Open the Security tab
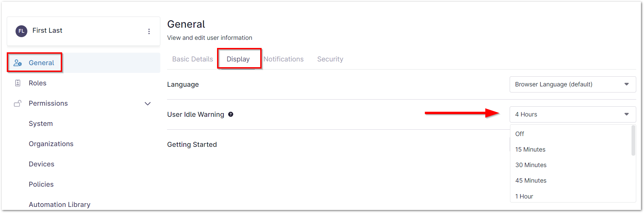The width and height of the screenshot is (644, 213). (330, 59)
